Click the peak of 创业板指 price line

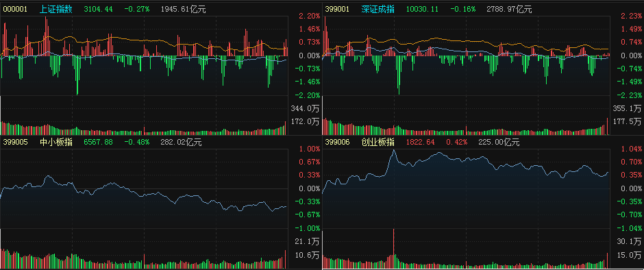pos(393,150)
